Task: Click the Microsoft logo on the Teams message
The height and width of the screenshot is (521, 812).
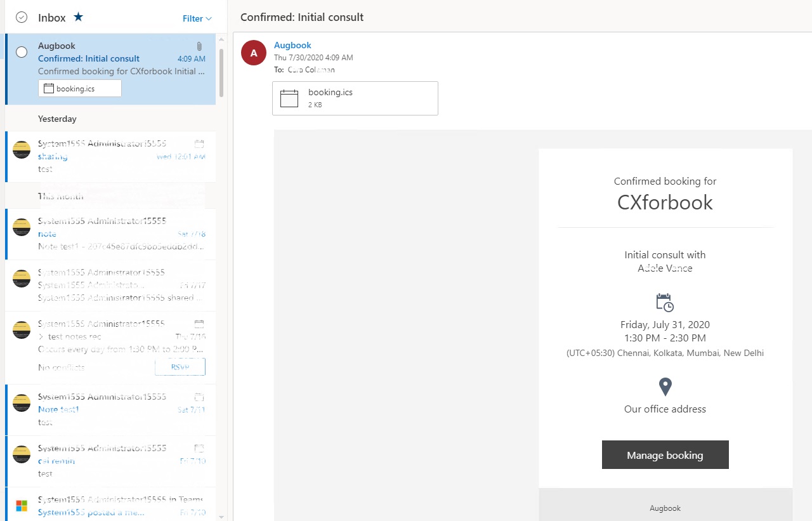Action: pyautogui.click(x=22, y=506)
